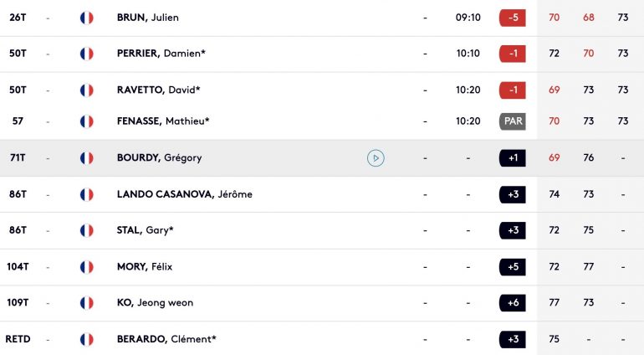Image resolution: width=644 pixels, height=355 pixels.
Task: Open the MORY, Félix player link
Action: click(145, 266)
